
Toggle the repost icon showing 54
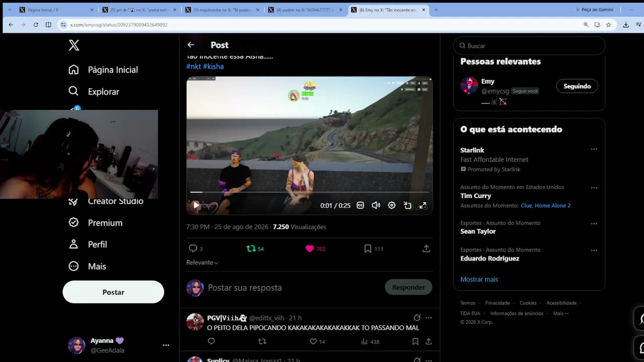[x=255, y=248]
